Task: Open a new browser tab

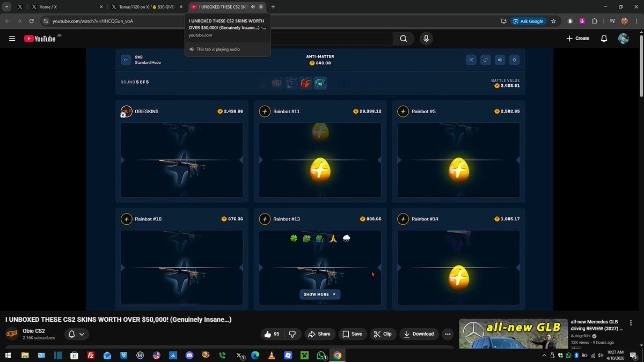Action: click(x=273, y=7)
